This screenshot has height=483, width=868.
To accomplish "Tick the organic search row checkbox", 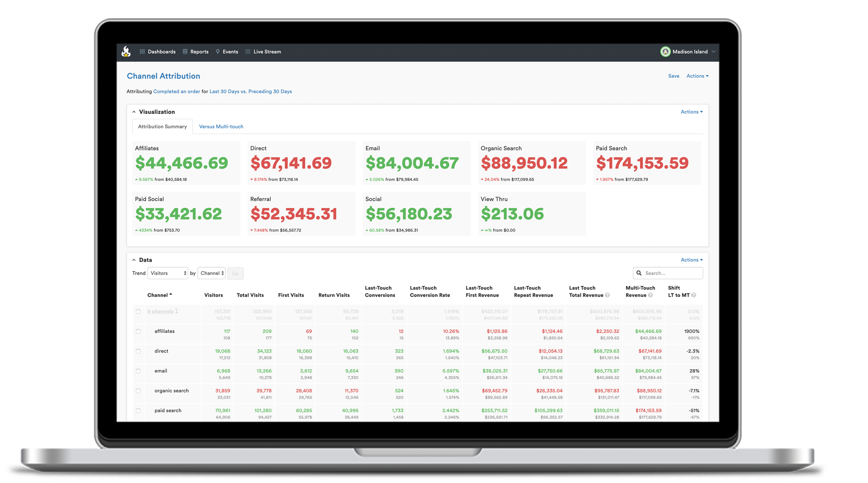I will [x=138, y=391].
